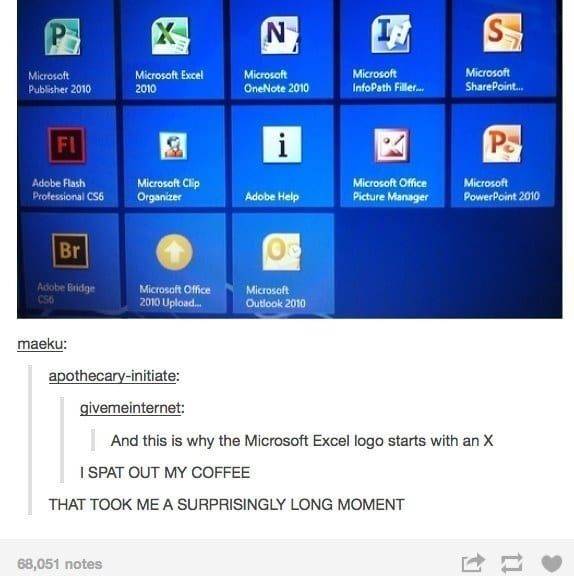Click the share arrow icon
574x576 pixels.
[x=473, y=563]
